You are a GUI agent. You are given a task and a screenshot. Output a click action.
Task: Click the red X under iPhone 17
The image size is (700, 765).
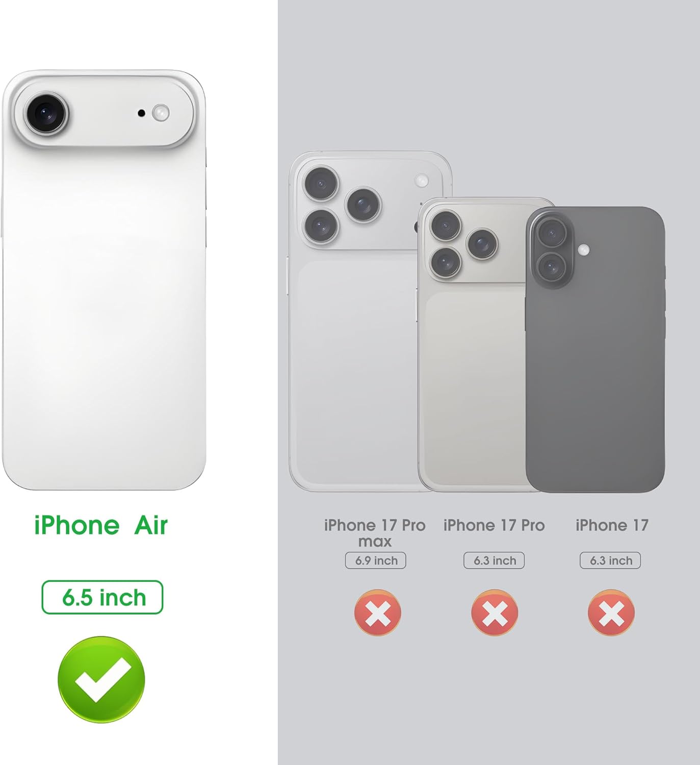[611, 613]
